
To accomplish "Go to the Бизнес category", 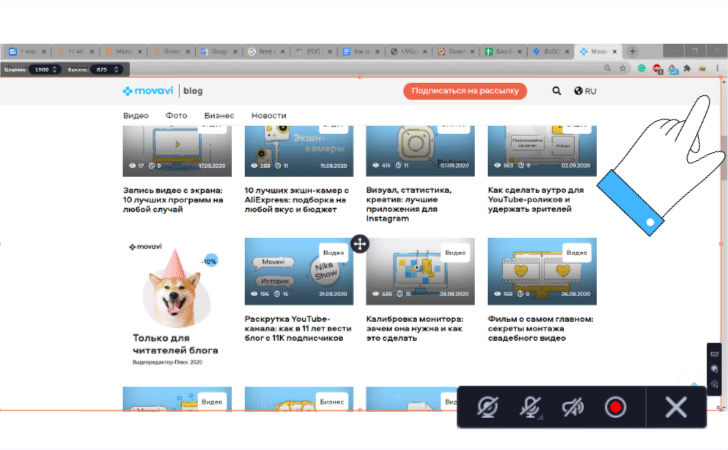I will coord(219,116).
